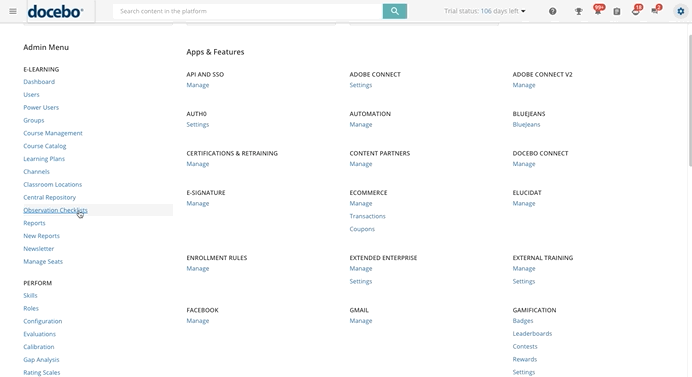The width and height of the screenshot is (692, 377).
Task: Expand the Trial status dropdown
Action: pos(485,11)
